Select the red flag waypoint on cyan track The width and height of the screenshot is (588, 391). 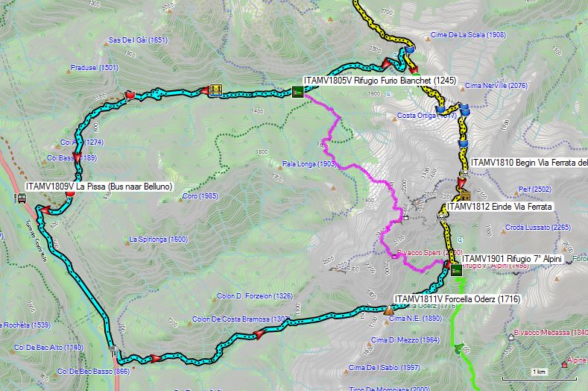coord(130,96)
